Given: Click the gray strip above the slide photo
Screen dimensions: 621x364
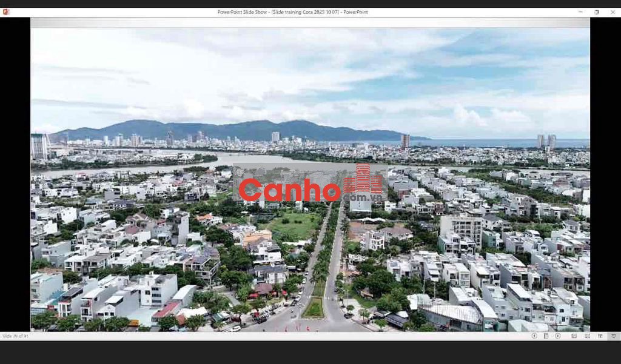Looking at the screenshot, I should [x=309, y=22].
